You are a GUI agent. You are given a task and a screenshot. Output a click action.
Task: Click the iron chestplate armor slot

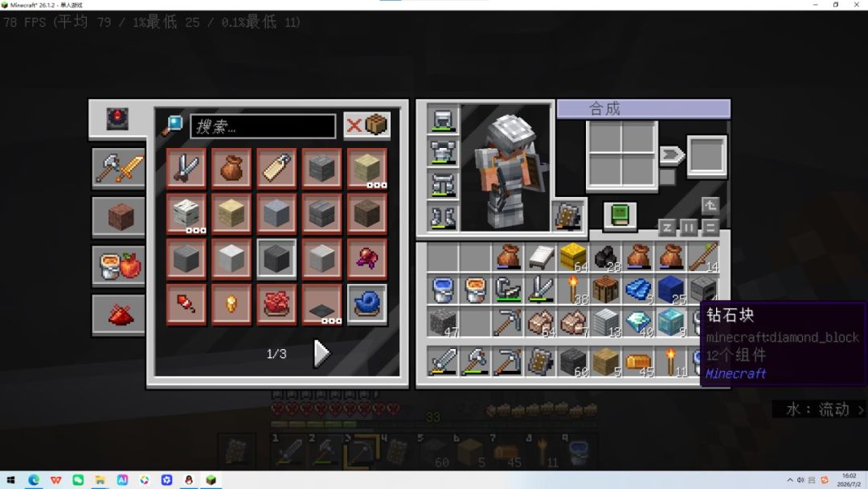443,152
